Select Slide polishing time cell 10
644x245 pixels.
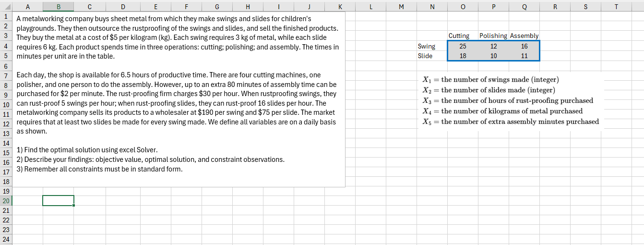(x=493, y=56)
